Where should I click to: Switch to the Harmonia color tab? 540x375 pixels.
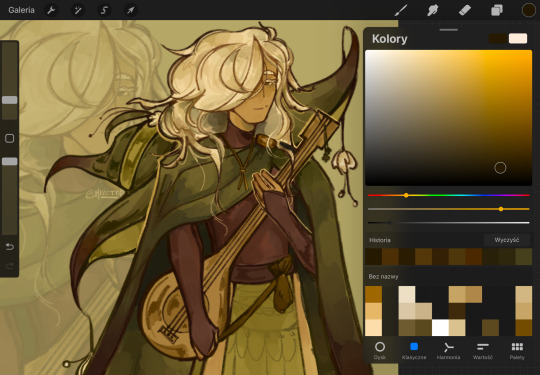click(448, 351)
